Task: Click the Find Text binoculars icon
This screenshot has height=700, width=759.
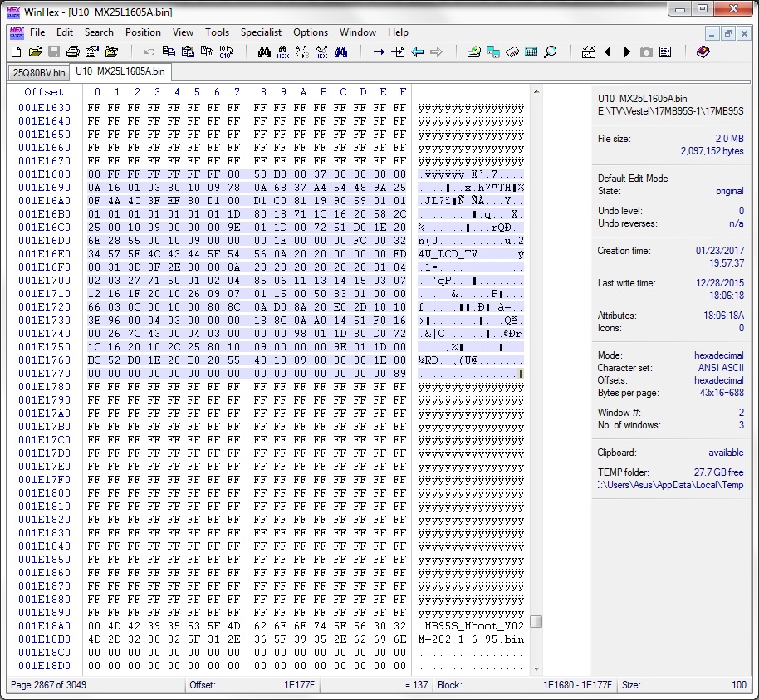Action: coord(265,51)
